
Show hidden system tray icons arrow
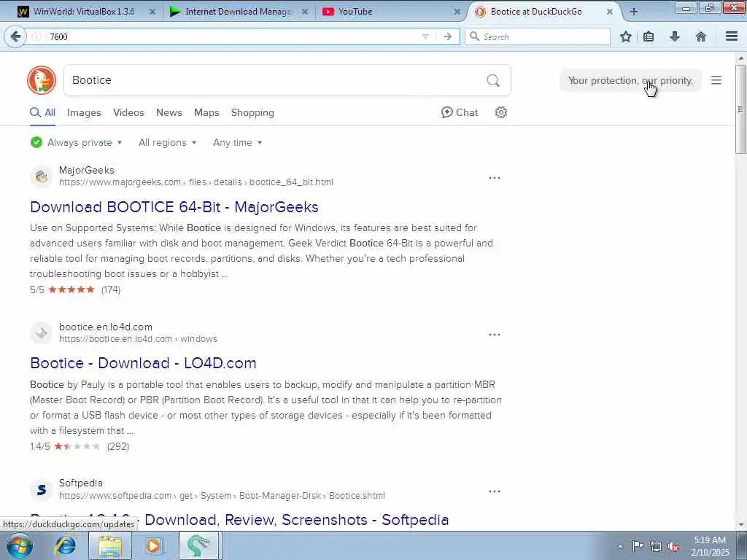click(x=620, y=546)
